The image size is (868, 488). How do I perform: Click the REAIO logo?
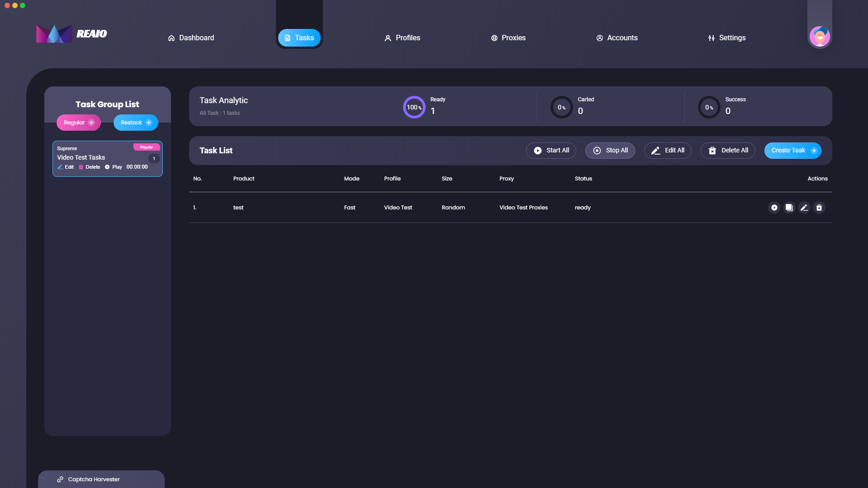[x=71, y=34]
